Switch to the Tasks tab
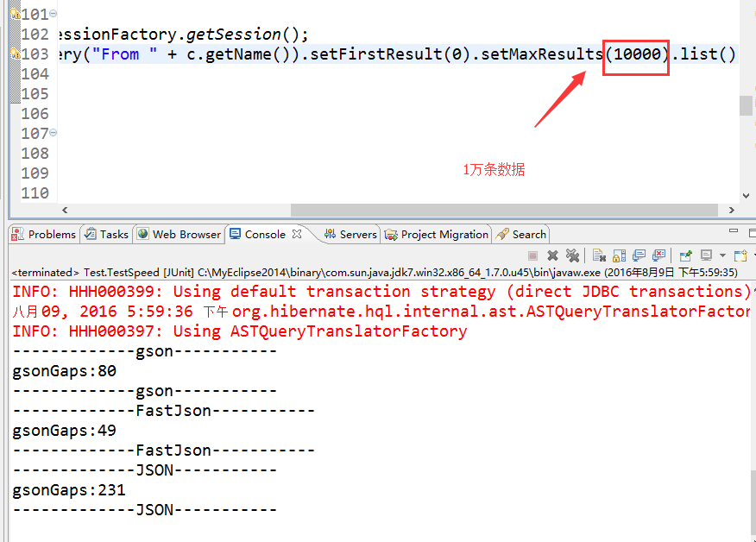Viewport: 756px width, 542px height. pos(107,235)
